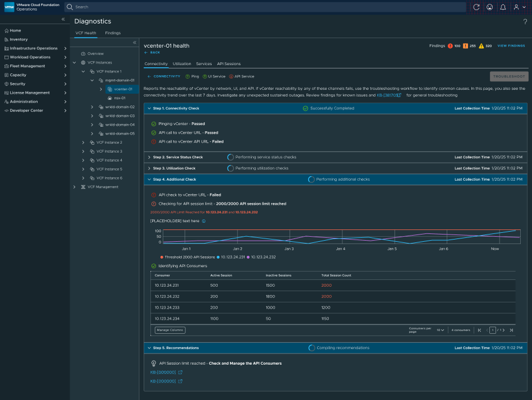Toggle the 10.123.24.231 chart legend series
Image resolution: width=532 pixels, height=400 pixels.
232,256
